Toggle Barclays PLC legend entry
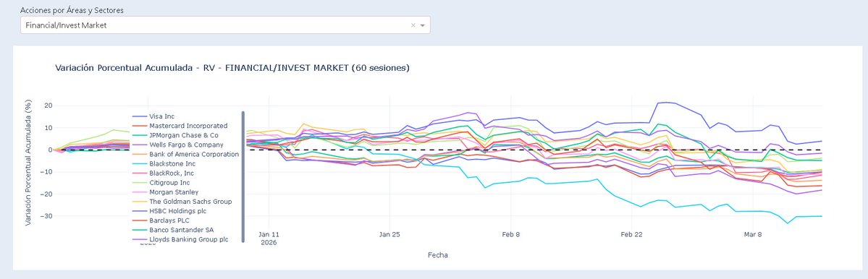Image resolution: width=868 pixels, height=279 pixels. pyautogui.click(x=161, y=220)
